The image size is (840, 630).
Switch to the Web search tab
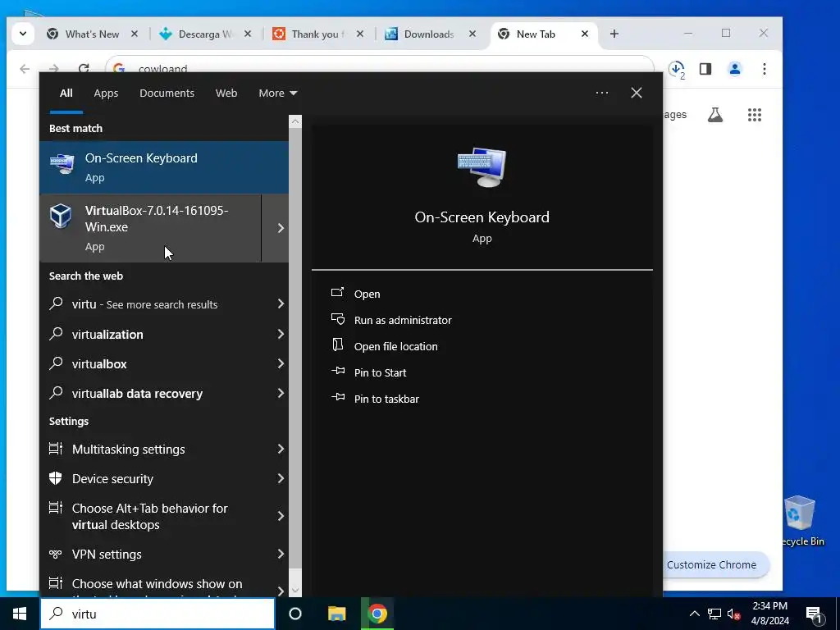pos(226,94)
